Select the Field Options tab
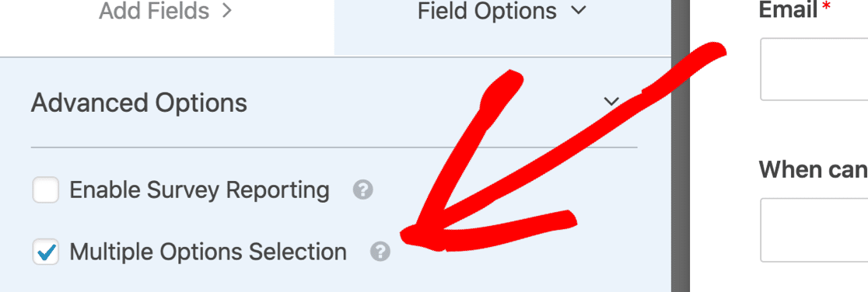The image size is (868, 292). click(502, 12)
